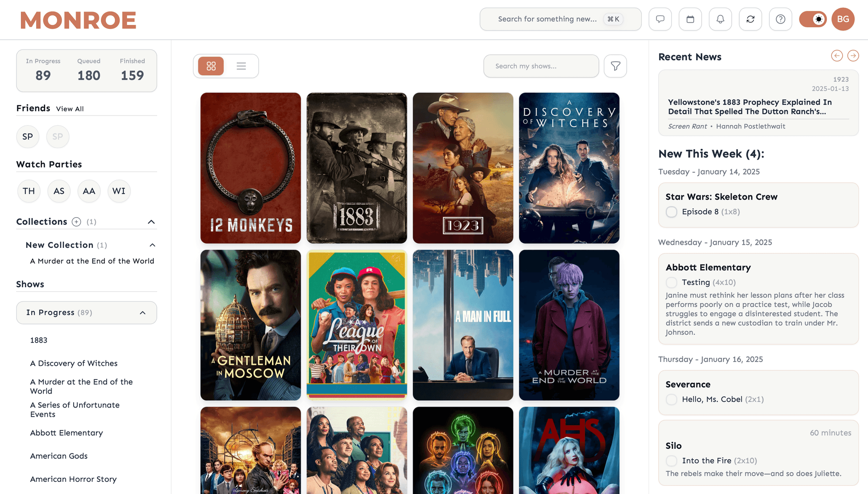The width and height of the screenshot is (868, 494).
Task: Select 1883 in shows list
Action: coord(39,340)
